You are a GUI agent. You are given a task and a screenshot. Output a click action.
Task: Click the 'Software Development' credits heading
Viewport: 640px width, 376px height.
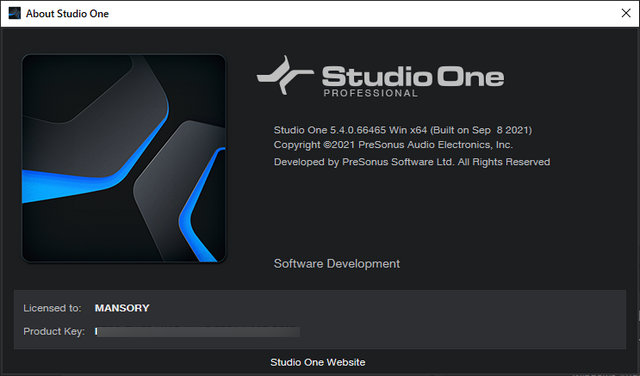click(x=337, y=264)
